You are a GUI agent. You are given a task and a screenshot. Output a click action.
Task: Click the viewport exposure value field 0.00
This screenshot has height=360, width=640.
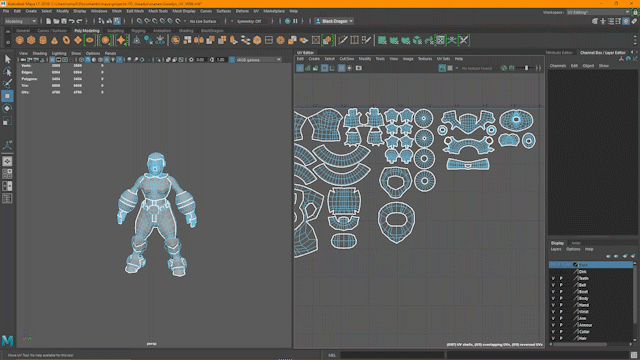click(200, 60)
